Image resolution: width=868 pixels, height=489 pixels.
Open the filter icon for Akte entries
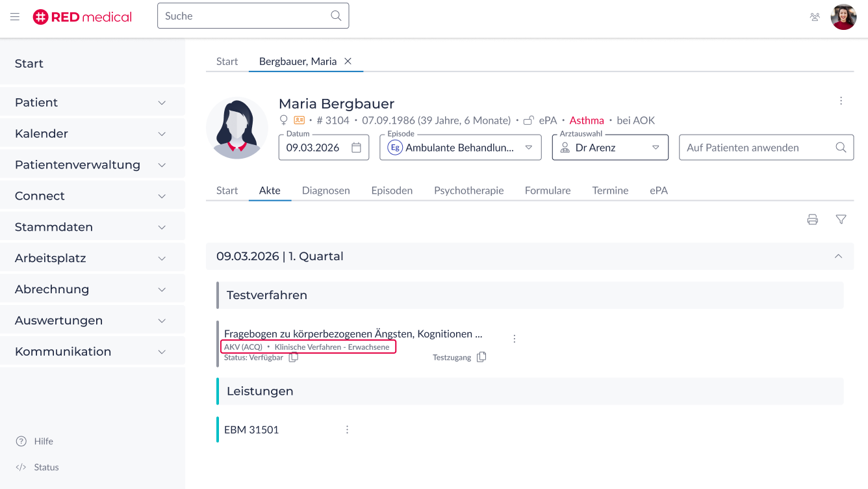click(841, 220)
